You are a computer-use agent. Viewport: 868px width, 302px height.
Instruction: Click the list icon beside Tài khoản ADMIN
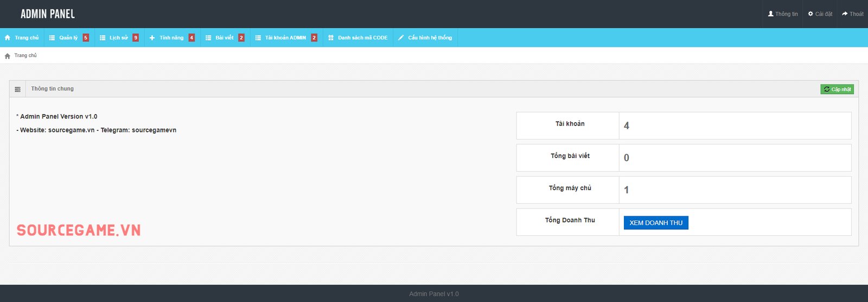258,38
